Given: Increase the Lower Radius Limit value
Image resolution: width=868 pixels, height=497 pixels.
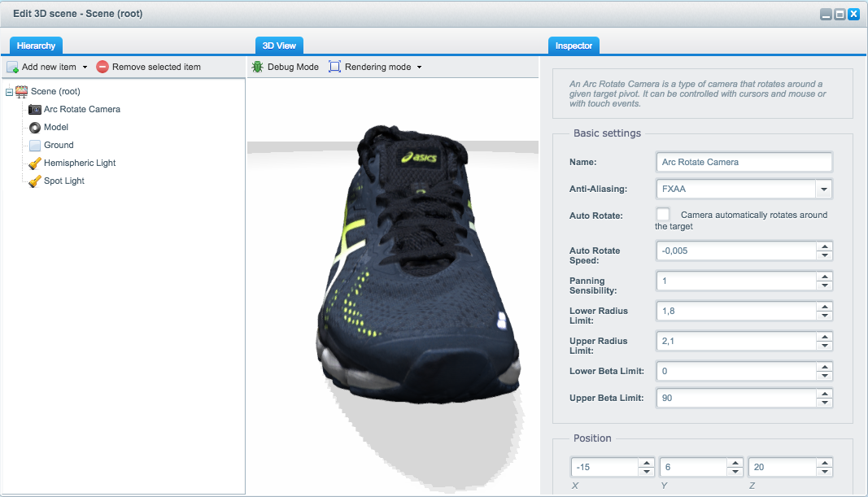Looking at the screenshot, I should click(x=825, y=307).
